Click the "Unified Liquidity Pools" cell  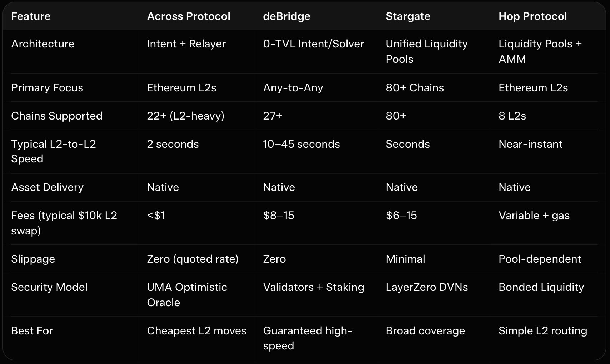click(x=426, y=51)
